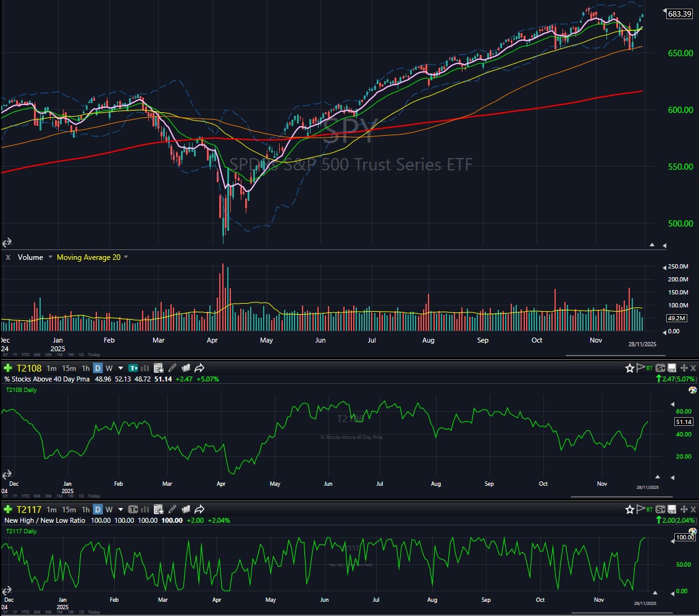Click the T2108 symbol name
This screenshot has width=699, height=616.
[x=28, y=368]
